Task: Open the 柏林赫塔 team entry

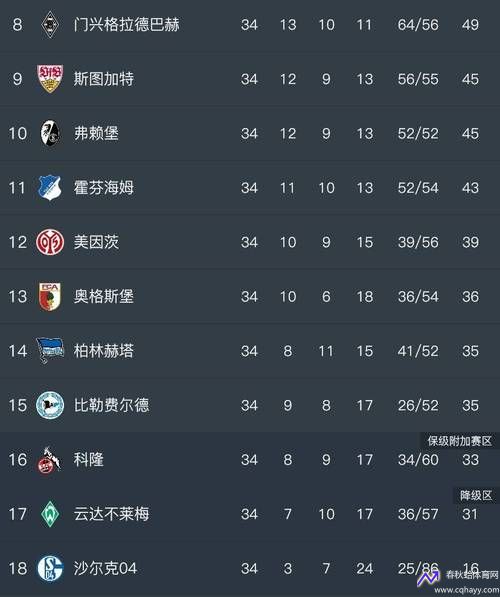Action: tap(104, 351)
